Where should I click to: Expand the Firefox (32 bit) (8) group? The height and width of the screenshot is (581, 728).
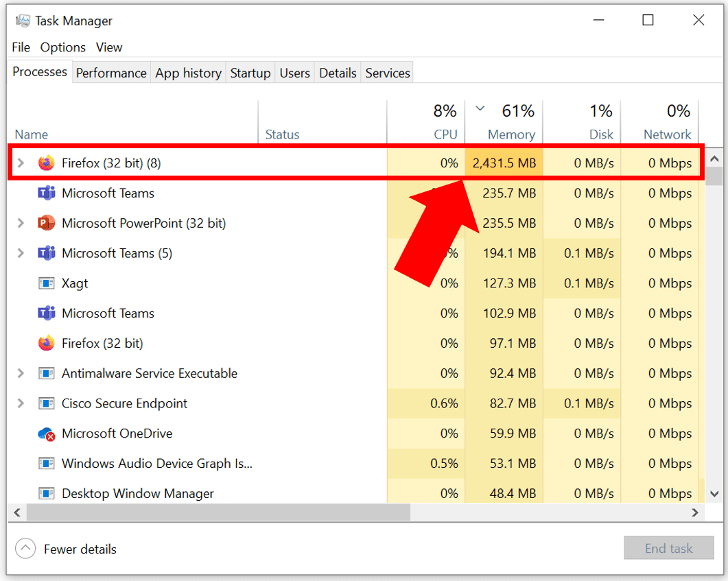[x=21, y=163]
